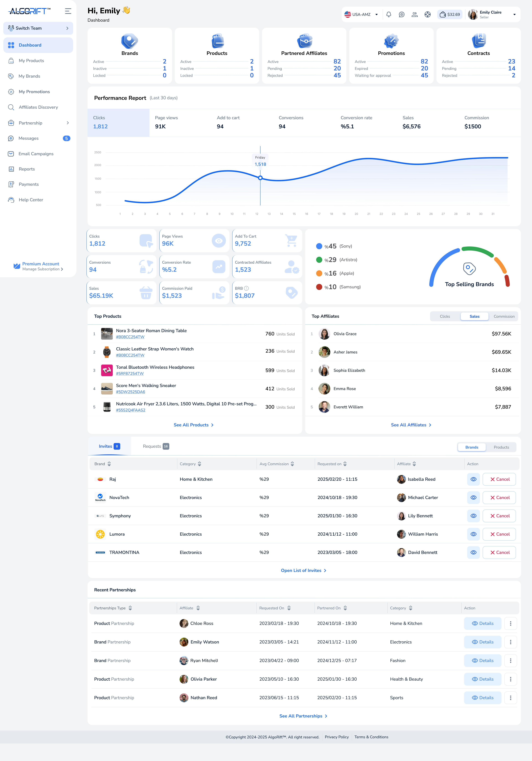This screenshot has height=761, width=532.
Task: Open the notifications bell icon
Action: click(x=389, y=14)
